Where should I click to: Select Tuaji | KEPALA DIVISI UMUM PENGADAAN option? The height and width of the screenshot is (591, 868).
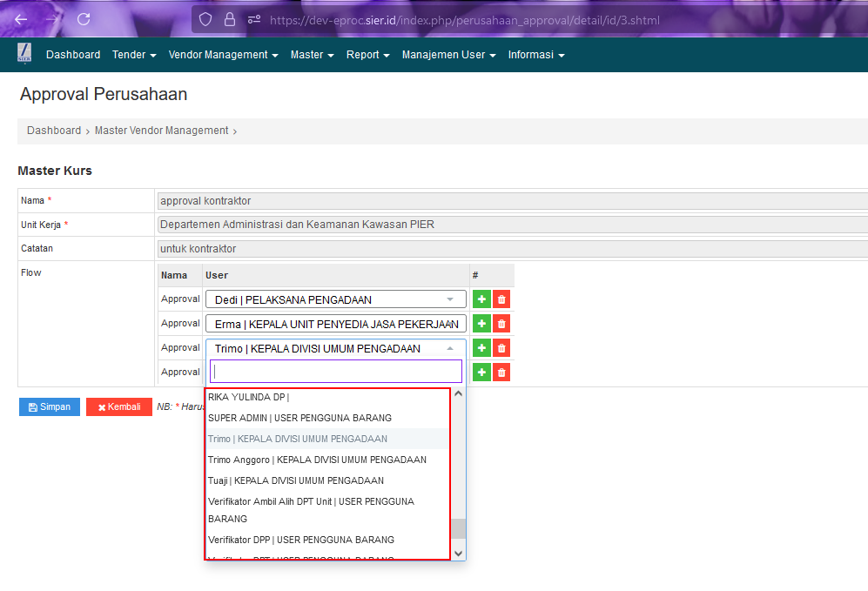pos(296,480)
